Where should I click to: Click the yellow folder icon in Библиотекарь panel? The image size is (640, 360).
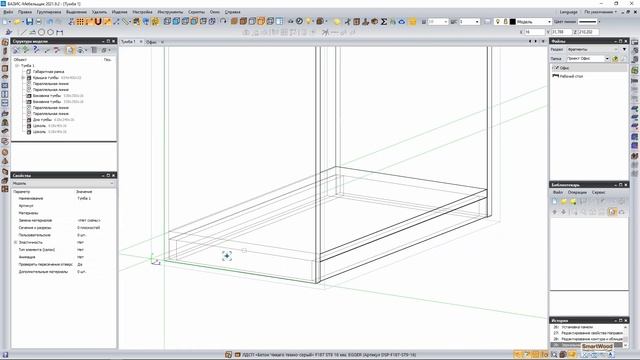[564, 202]
